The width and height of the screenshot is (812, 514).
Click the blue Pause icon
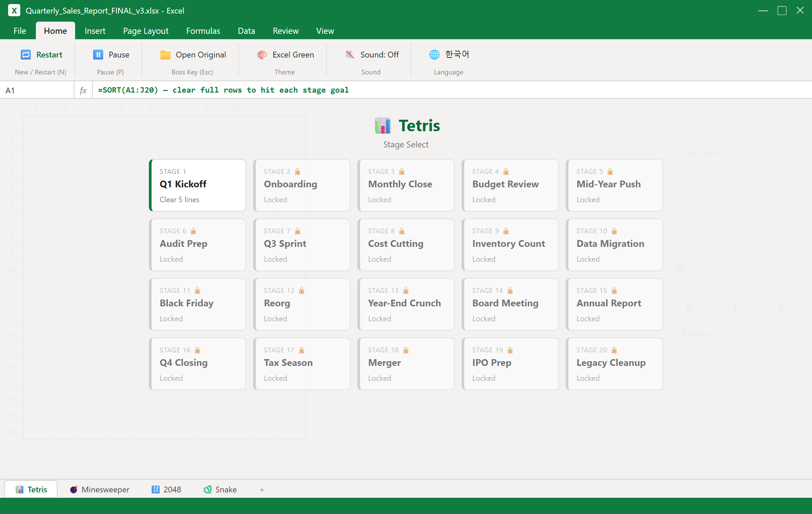[98, 54]
